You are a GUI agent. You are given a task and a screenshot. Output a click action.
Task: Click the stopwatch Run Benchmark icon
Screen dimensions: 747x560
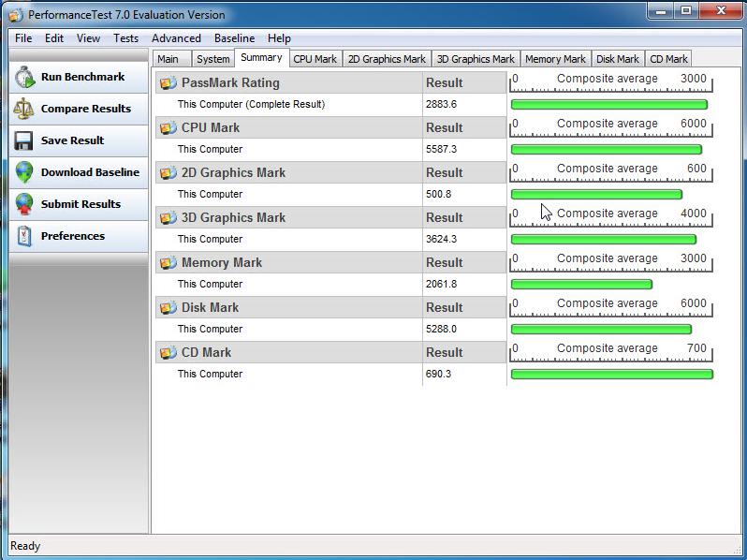24,78
